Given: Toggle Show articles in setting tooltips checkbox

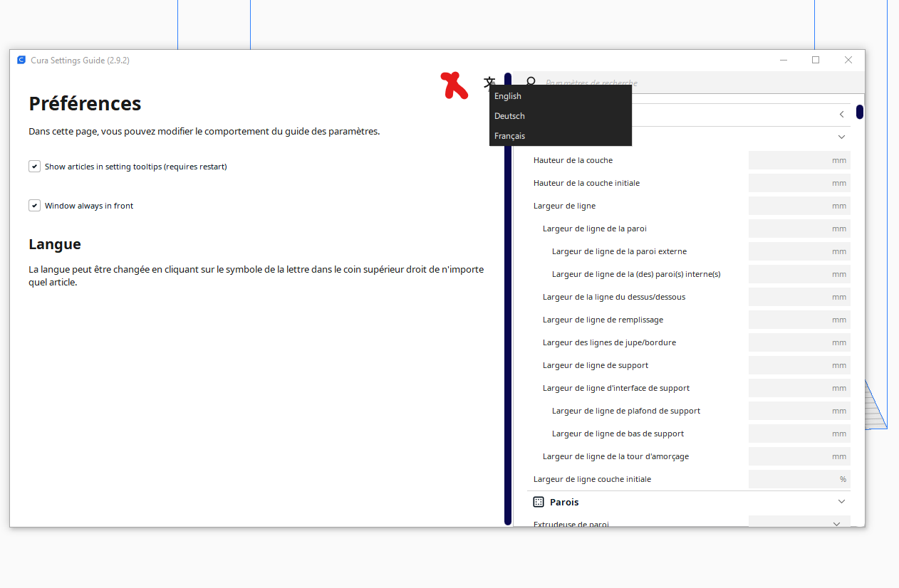Looking at the screenshot, I should (34, 166).
